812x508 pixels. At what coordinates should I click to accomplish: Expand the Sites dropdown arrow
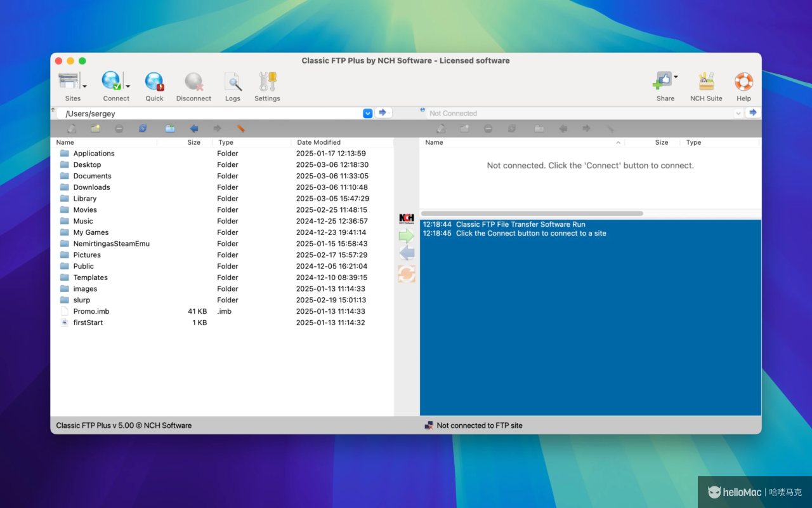pos(84,86)
